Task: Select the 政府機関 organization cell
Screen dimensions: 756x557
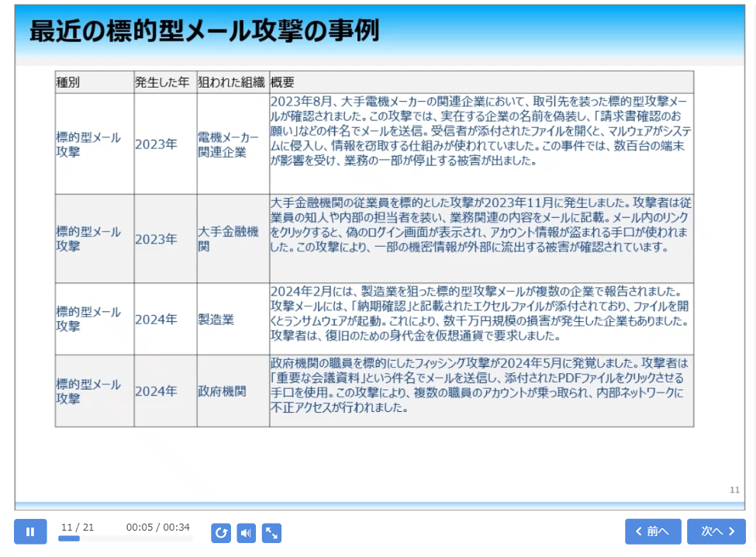Action: pyautogui.click(x=222, y=391)
